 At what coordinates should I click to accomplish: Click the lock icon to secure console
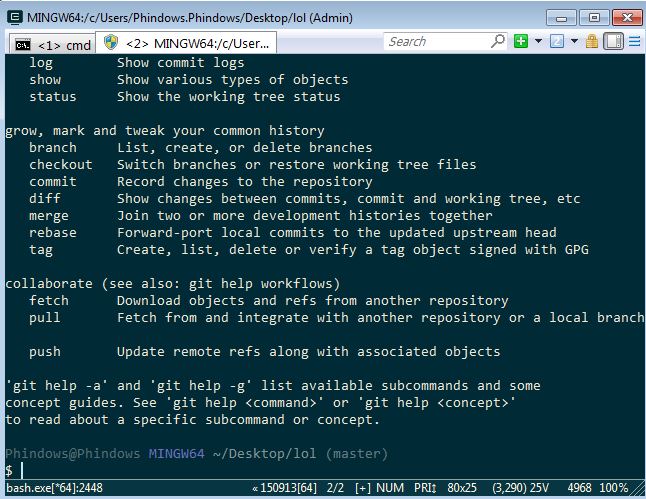tap(592, 41)
